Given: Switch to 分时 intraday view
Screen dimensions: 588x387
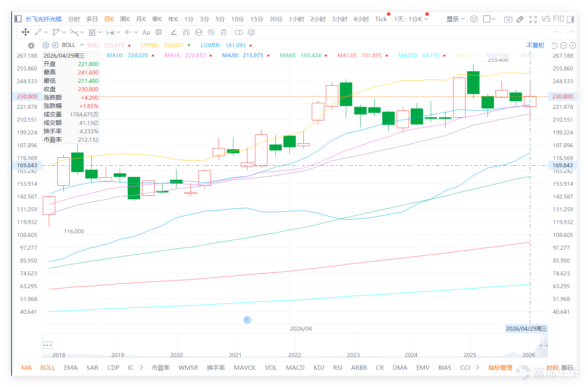Looking at the screenshot, I should (x=74, y=19).
